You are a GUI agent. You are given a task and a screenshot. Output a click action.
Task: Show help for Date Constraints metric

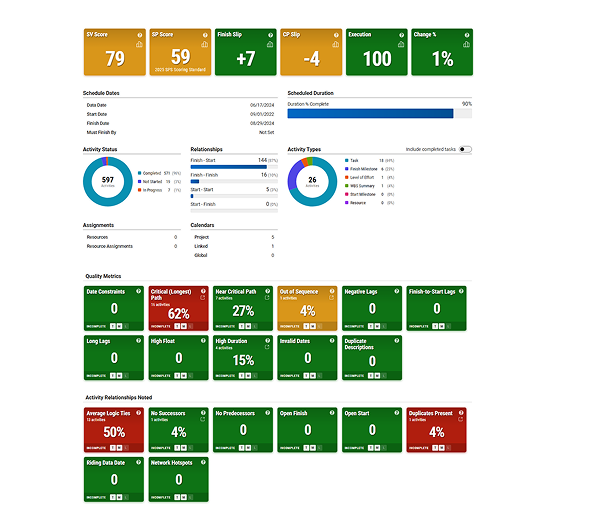[x=138, y=292]
